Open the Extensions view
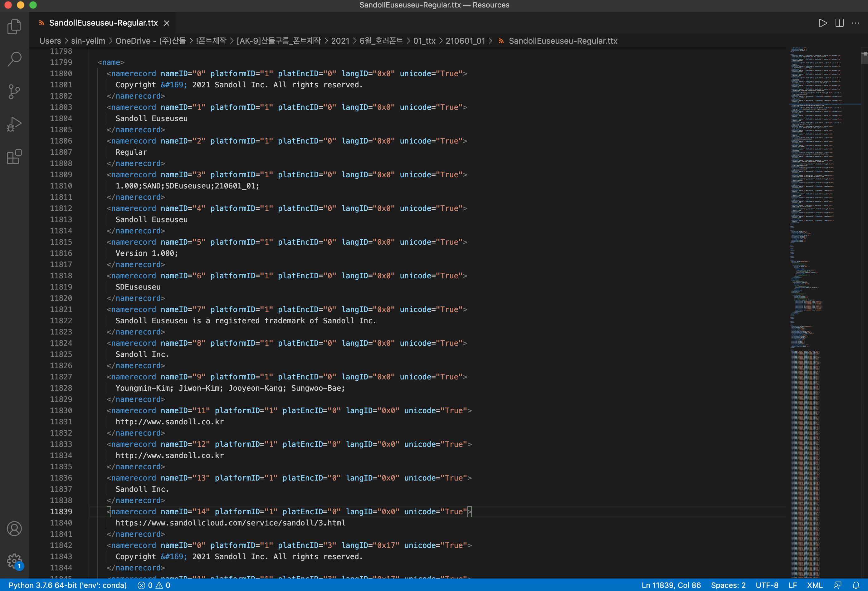Image resolution: width=868 pixels, height=591 pixels. pos(14,157)
